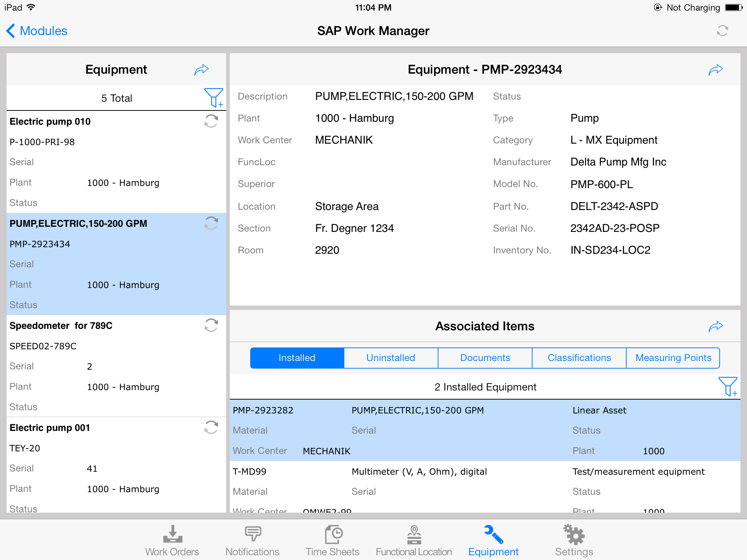The height and width of the screenshot is (560, 747).
Task: Open the equipment list filter funnel icon
Action: [x=214, y=97]
